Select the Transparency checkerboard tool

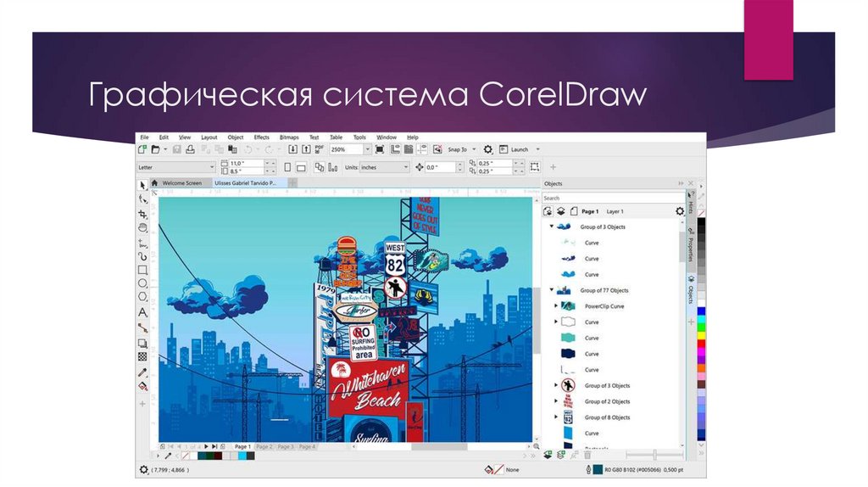click(x=142, y=357)
